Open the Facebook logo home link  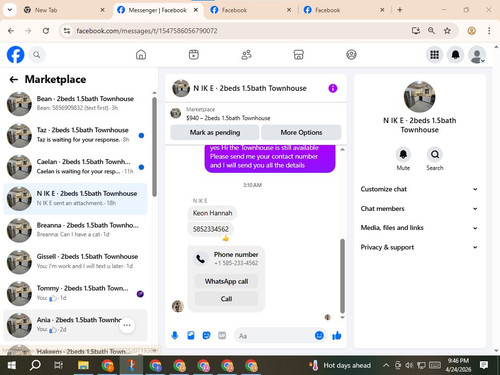(15, 55)
